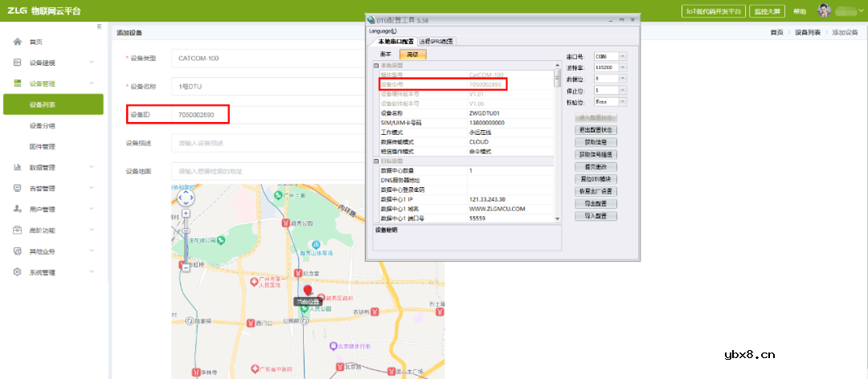Click the 北京路步行街 purple marker on map
868x379 pixels.
tap(333, 346)
